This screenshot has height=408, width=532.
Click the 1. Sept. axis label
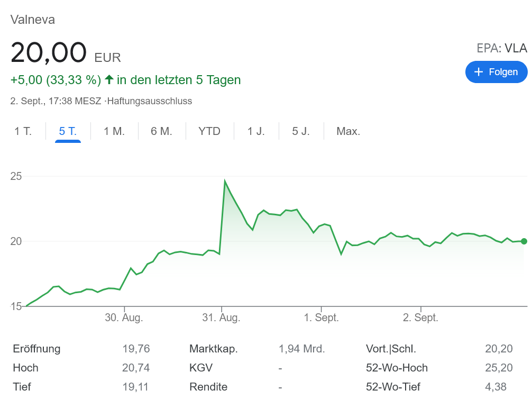321,318
